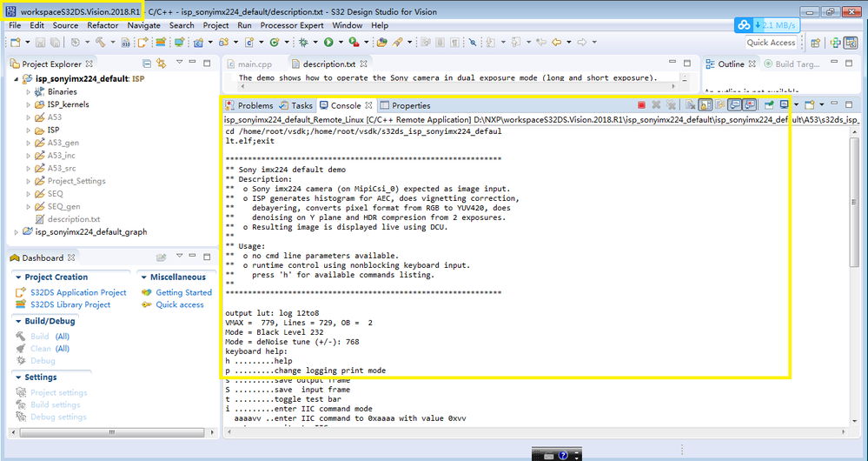Click the Forward arrow in toolbar
Screen dimensions: 868x461
click(582, 42)
